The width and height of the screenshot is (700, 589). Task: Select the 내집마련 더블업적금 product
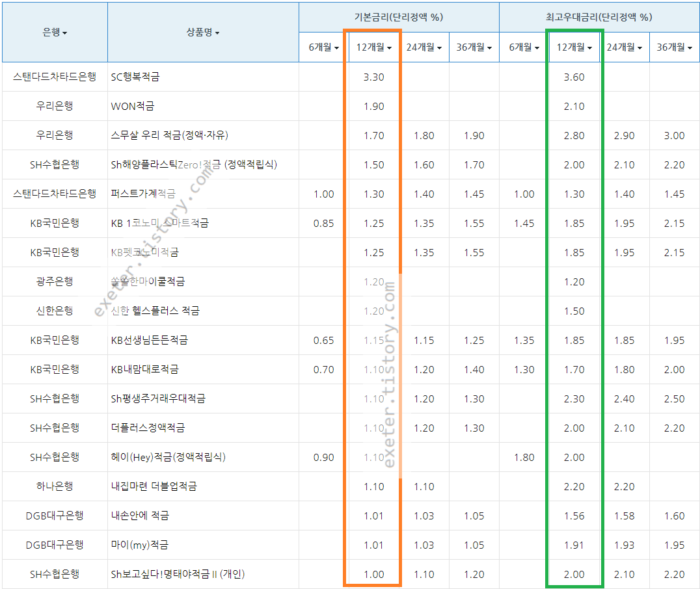click(x=154, y=486)
